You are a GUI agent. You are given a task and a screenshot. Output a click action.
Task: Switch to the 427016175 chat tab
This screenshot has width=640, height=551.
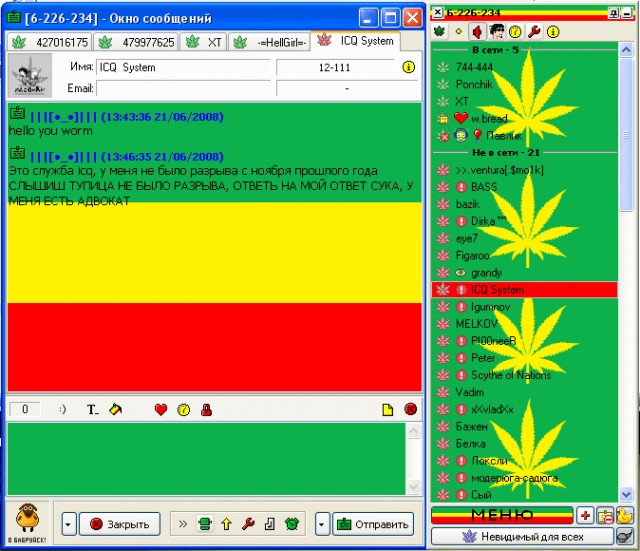(x=49, y=42)
